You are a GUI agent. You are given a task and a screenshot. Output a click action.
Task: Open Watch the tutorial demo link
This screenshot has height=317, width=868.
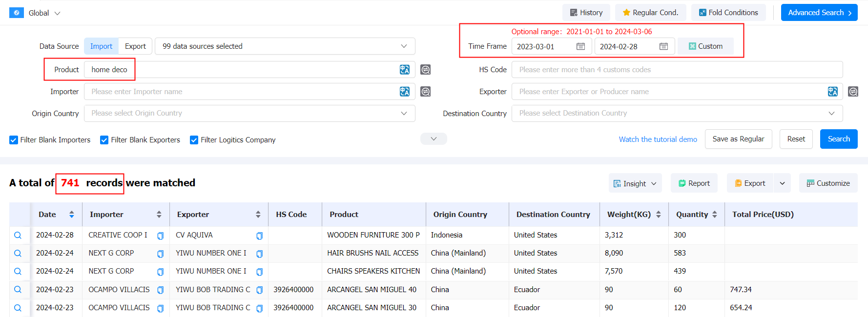pyautogui.click(x=658, y=139)
